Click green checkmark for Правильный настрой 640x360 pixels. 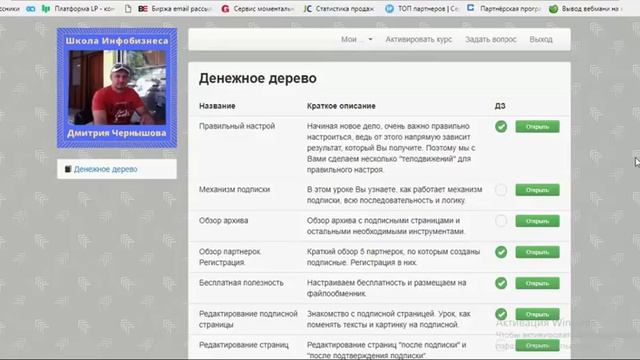point(501,127)
